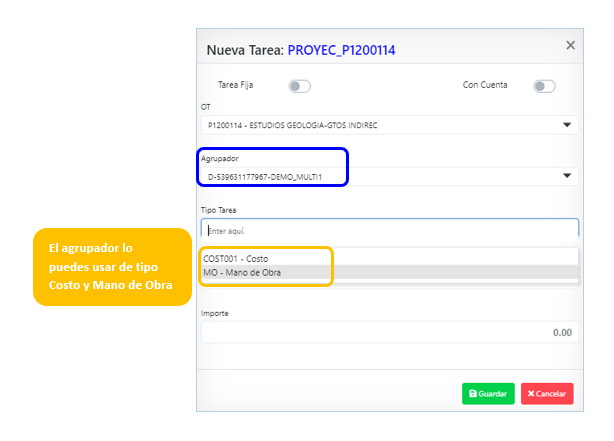The width and height of the screenshot is (614, 441).
Task: Click the red Cancelar button
Action: pyautogui.click(x=547, y=394)
